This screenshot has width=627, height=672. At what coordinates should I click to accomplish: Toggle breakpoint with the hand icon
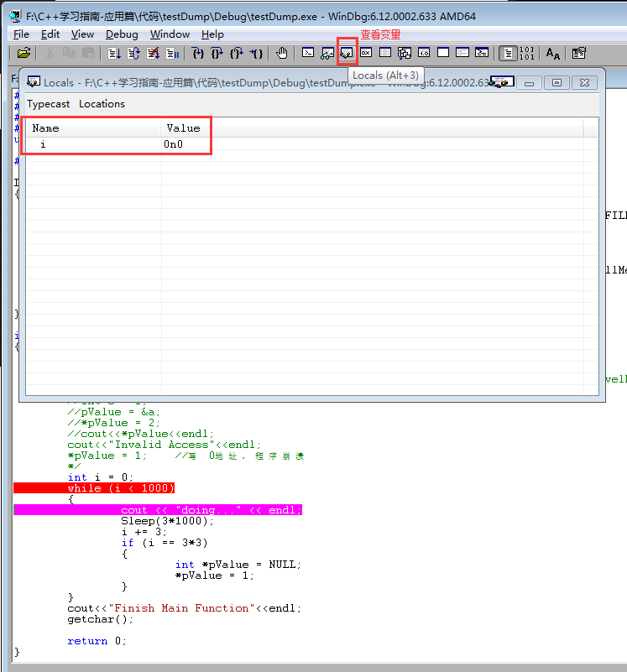[282, 53]
